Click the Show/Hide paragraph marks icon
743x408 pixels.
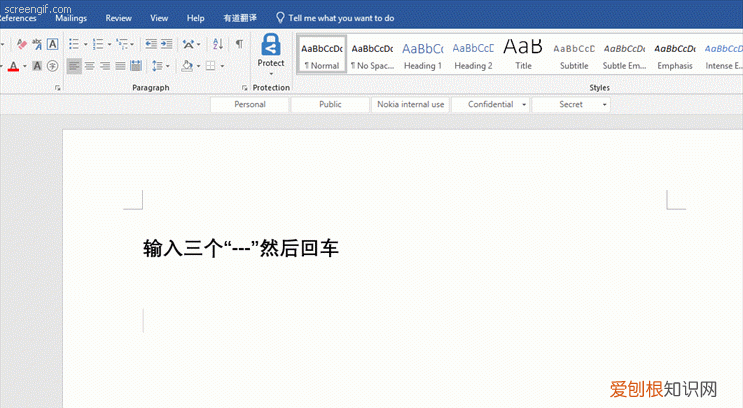pyautogui.click(x=239, y=44)
